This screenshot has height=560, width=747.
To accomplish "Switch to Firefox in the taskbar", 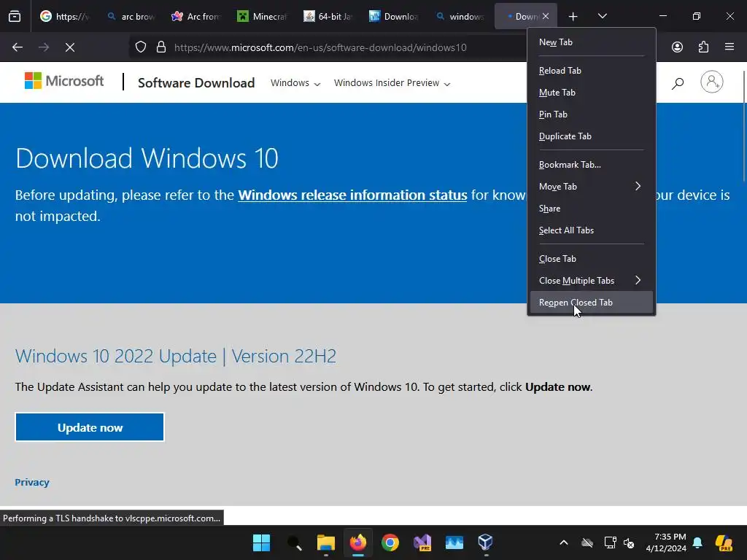I will (x=357, y=542).
